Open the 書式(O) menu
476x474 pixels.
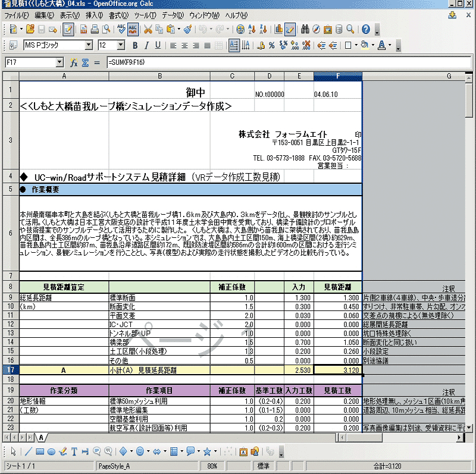(118, 15)
